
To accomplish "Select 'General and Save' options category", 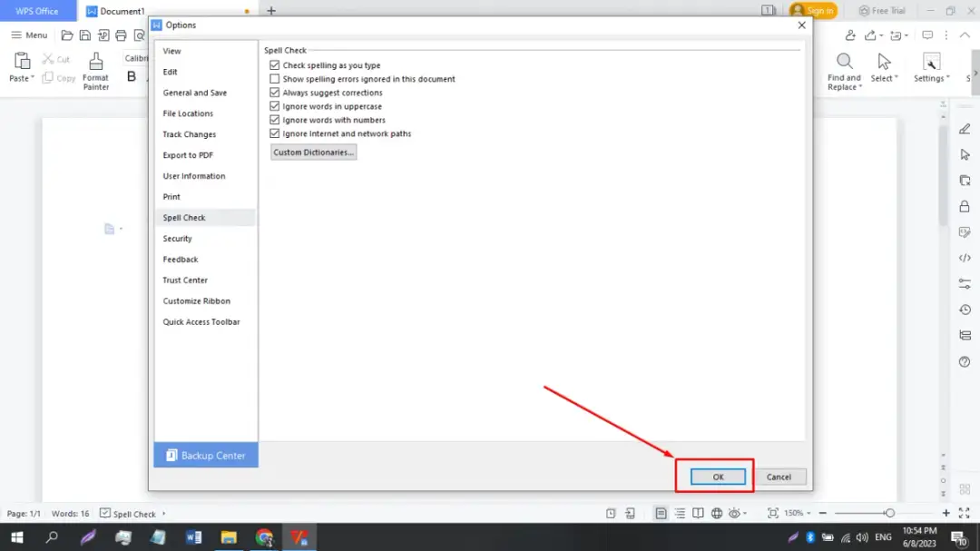I will point(195,93).
